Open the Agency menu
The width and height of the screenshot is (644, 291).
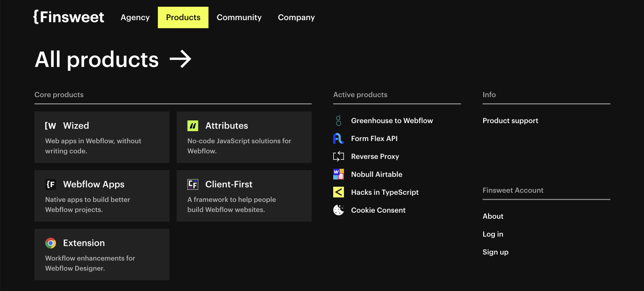click(x=135, y=17)
